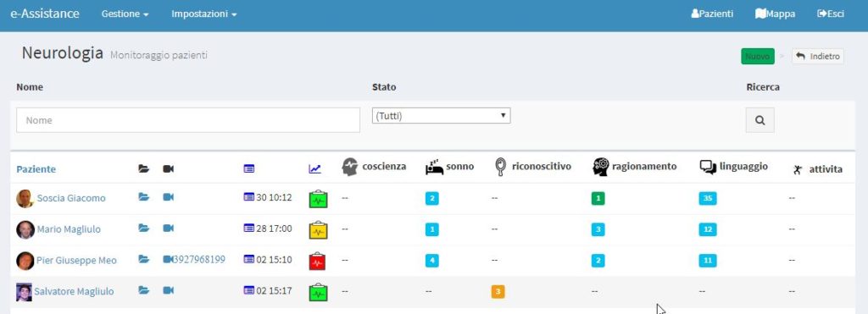
Task: Click Pier Giuseppe Meo's avatar photo
Action: 25,261
